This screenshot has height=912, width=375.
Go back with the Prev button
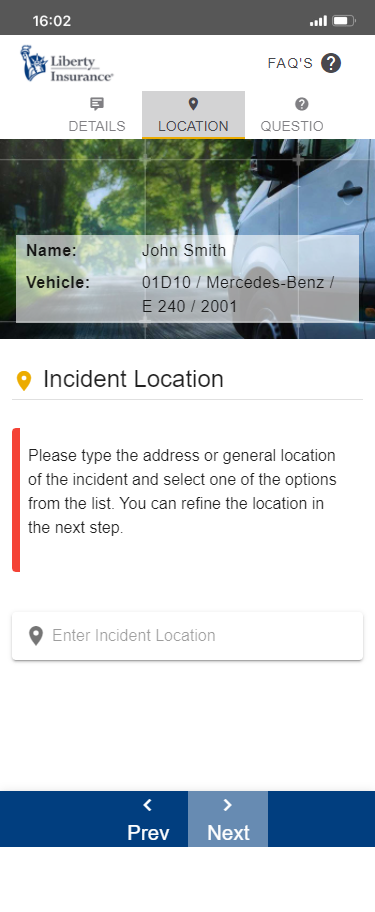click(x=148, y=819)
